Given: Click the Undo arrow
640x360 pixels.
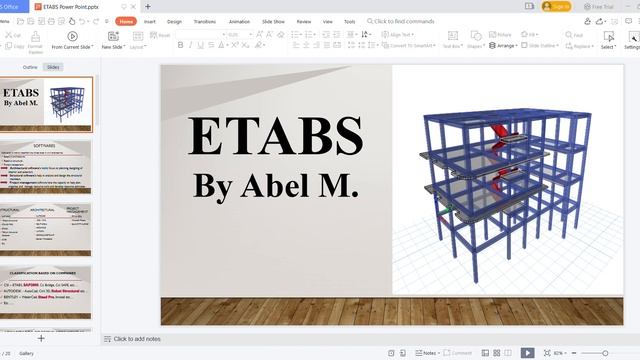Looking at the screenshot, I should (x=82, y=21).
